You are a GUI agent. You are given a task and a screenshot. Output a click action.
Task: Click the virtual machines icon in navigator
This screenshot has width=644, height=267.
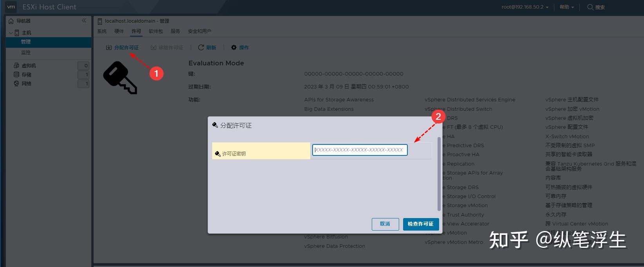[x=16, y=65]
